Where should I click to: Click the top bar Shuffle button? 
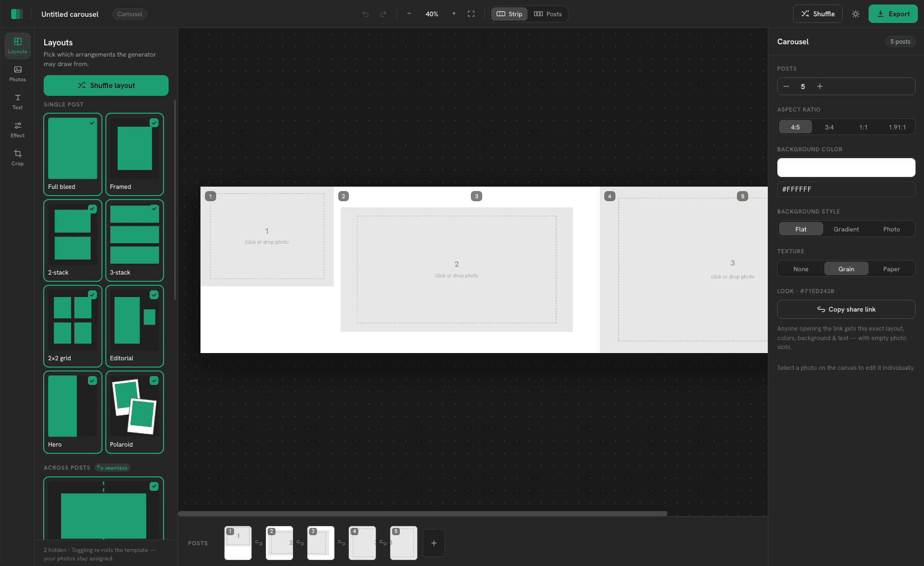click(818, 14)
